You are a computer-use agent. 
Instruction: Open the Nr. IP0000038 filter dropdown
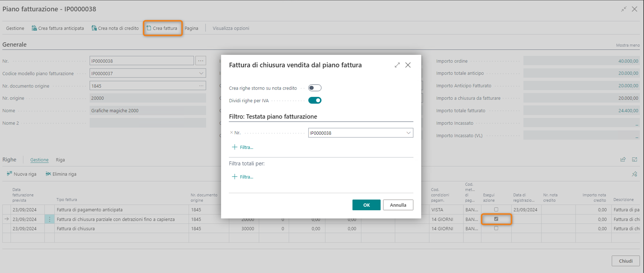coord(408,133)
